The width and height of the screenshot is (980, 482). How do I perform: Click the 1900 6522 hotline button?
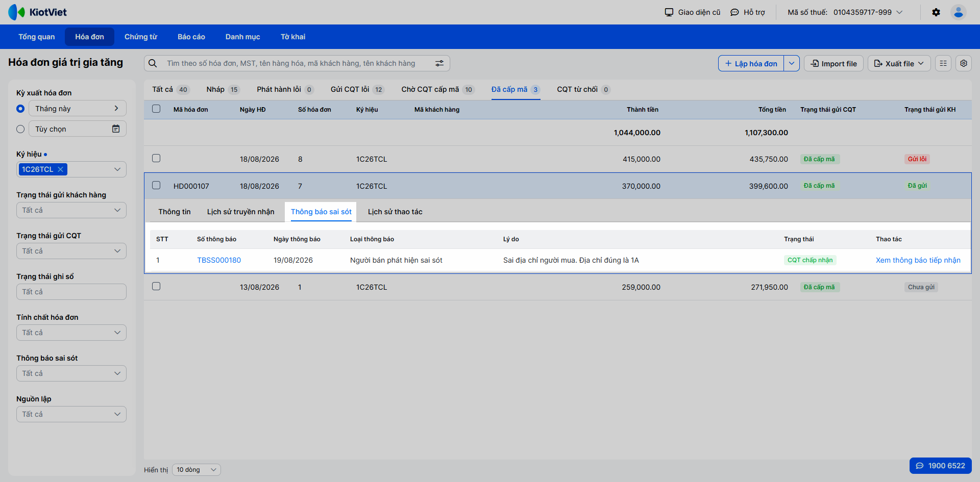(x=941, y=466)
